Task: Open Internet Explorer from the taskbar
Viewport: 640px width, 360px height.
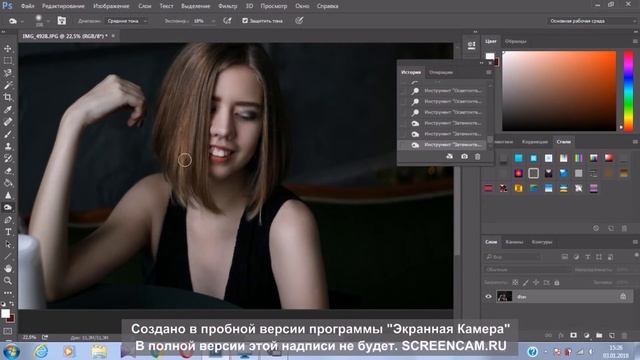Action: coord(41,351)
